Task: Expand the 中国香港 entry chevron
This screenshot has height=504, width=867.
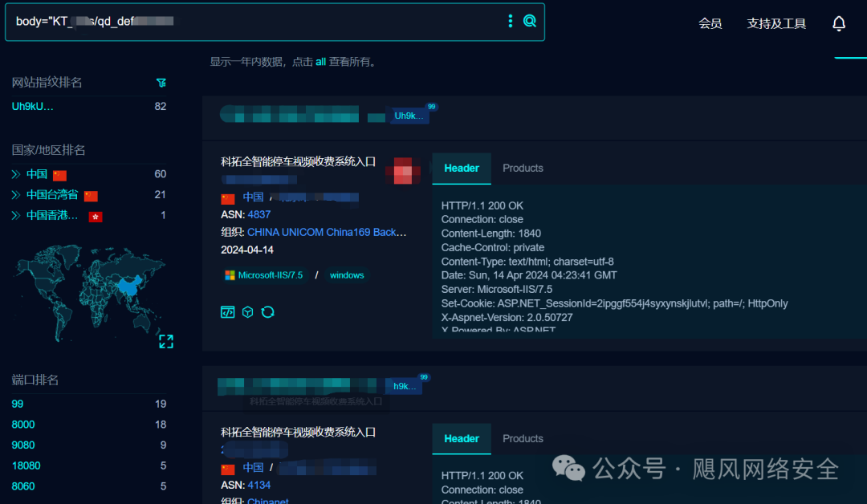Action: [x=16, y=216]
